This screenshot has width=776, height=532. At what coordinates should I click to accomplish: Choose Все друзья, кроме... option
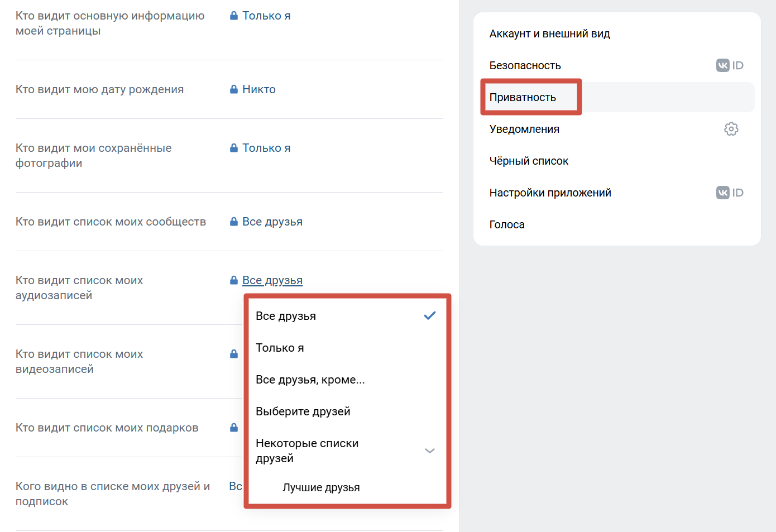[x=310, y=380]
